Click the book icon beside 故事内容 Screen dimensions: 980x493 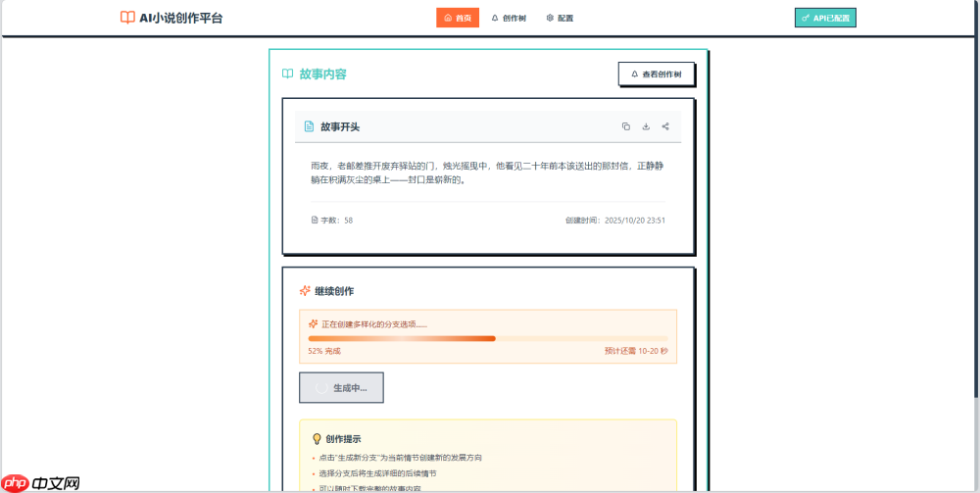287,74
